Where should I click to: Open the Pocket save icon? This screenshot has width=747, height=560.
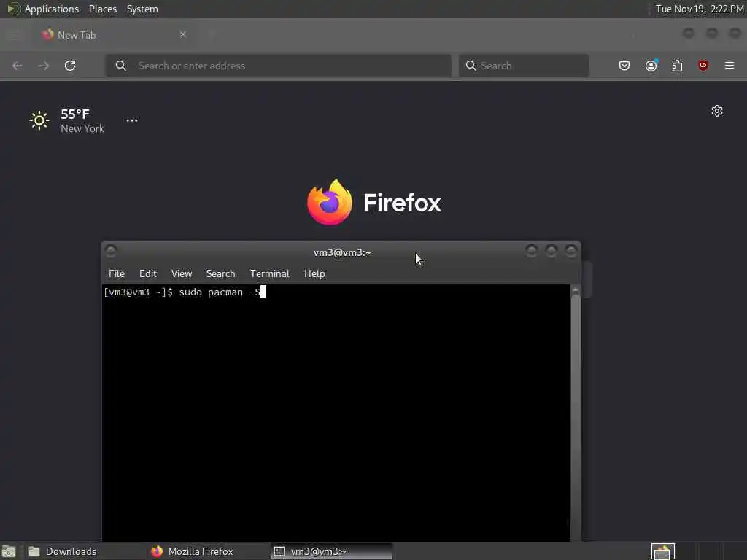(624, 66)
